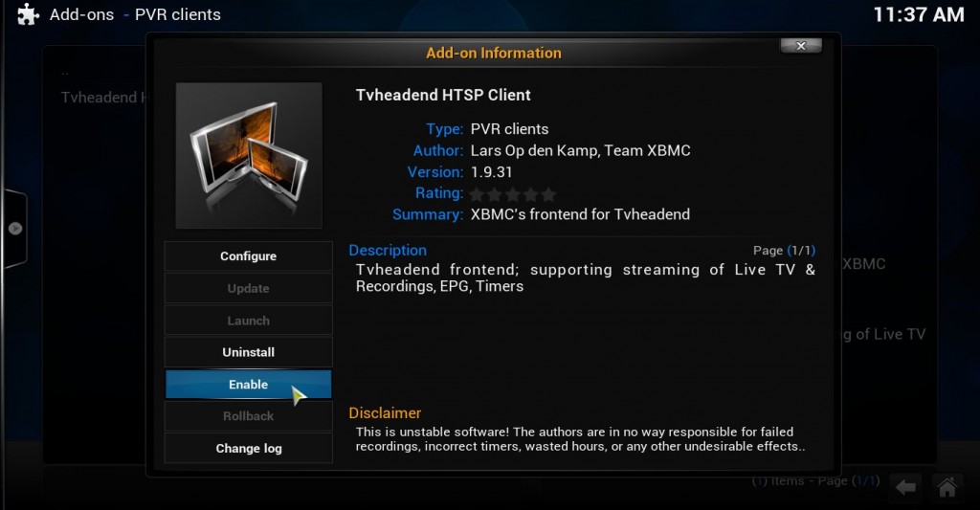The width and height of the screenshot is (980, 510).
Task: Click the Add-ons puzzle piece icon
Action: [28, 14]
